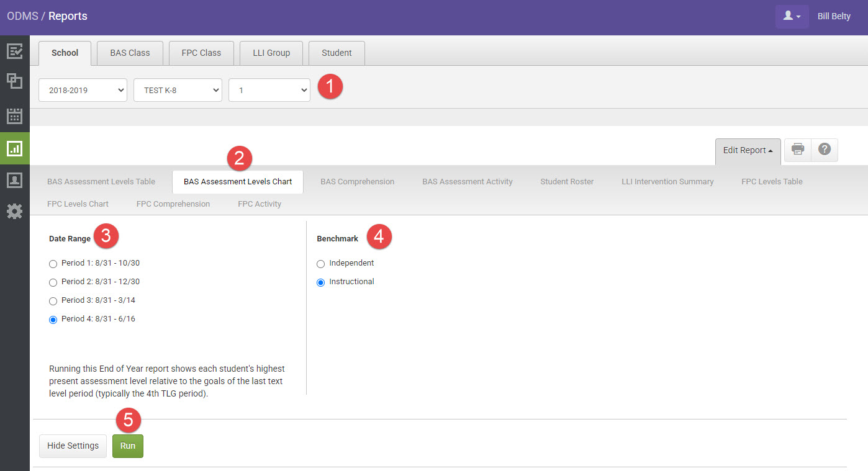This screenshot has height=471, width=868.
Task: Open the calendar icon in the sidebar
Action: 14,115
